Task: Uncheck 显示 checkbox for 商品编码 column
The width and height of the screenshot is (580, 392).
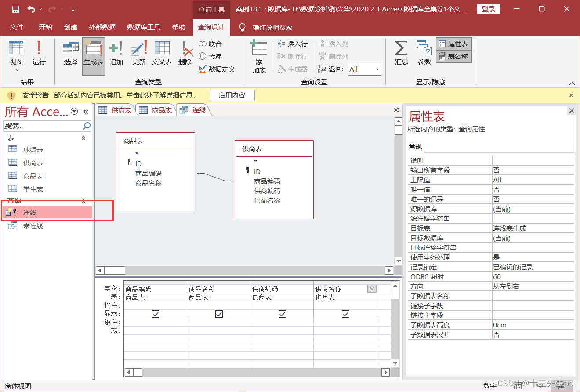Action: click(156, 314)
